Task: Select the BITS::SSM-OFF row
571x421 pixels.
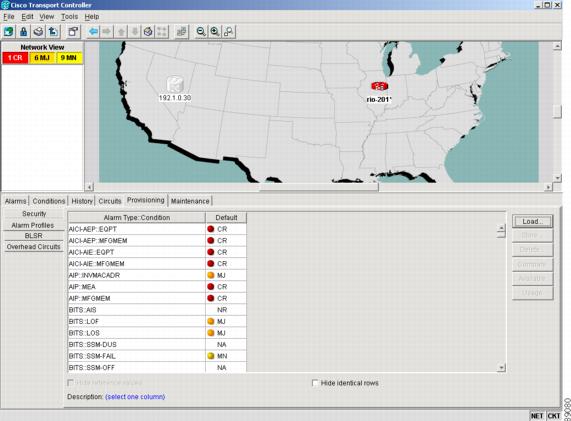Action: click(x=157, y=367)
